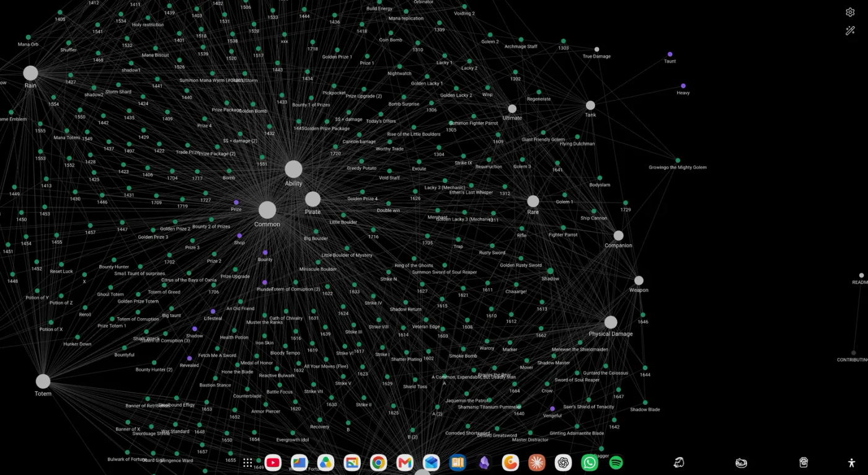Open the orange C app in dock
Screen dimensions: 868x475
click(x=510, y=463)
